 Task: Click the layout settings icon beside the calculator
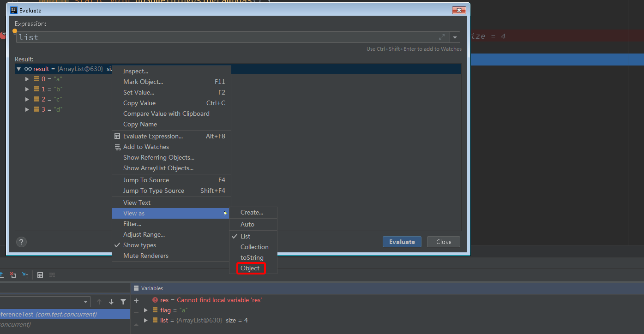(52, 275)
